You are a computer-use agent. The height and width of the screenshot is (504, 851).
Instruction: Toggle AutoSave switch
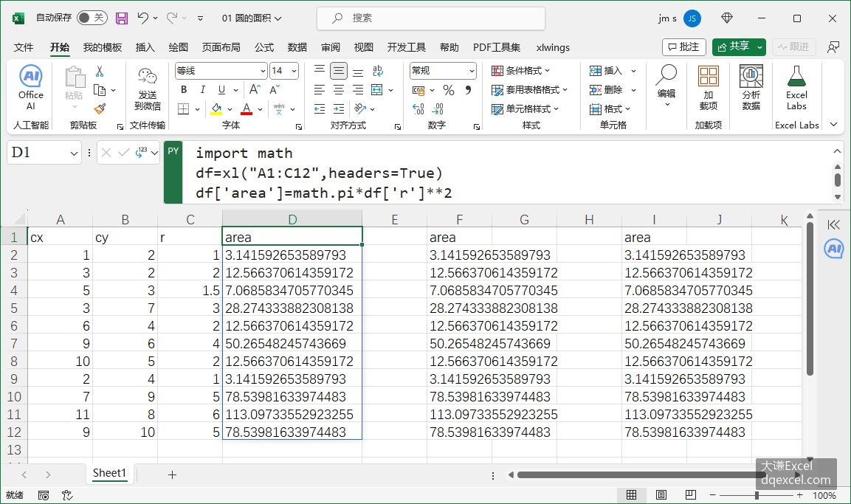point(92,18)
